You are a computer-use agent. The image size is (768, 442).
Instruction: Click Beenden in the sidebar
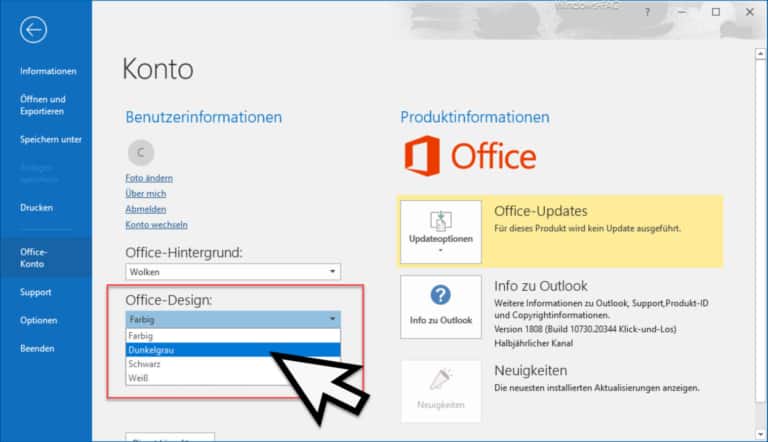click(37, 348)
